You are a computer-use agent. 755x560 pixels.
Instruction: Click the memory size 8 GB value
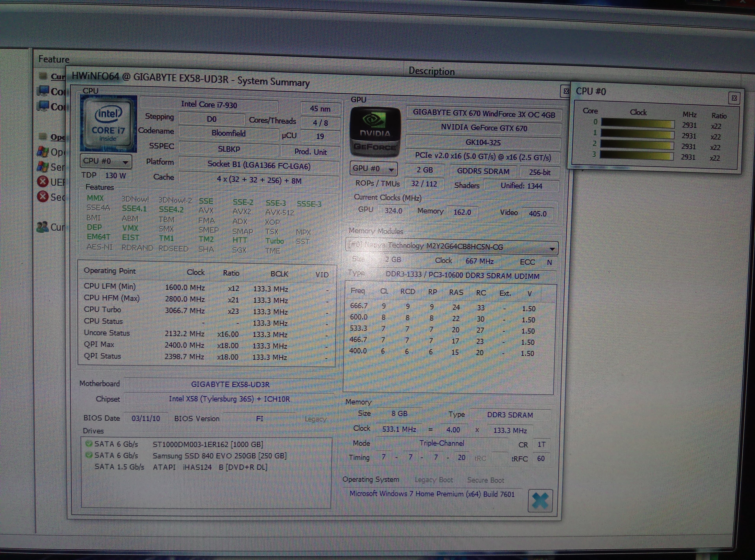pyautogui.click(x=399, y=414)
